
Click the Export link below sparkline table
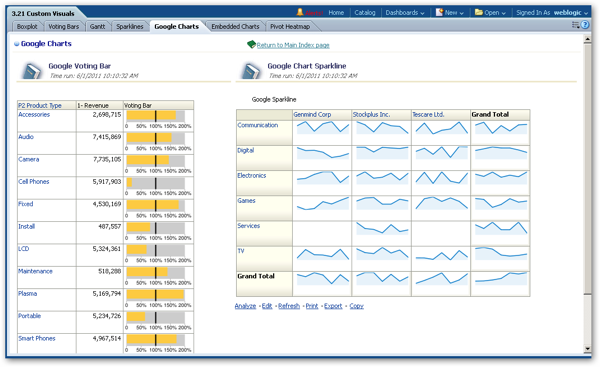[x=333, y=306]
